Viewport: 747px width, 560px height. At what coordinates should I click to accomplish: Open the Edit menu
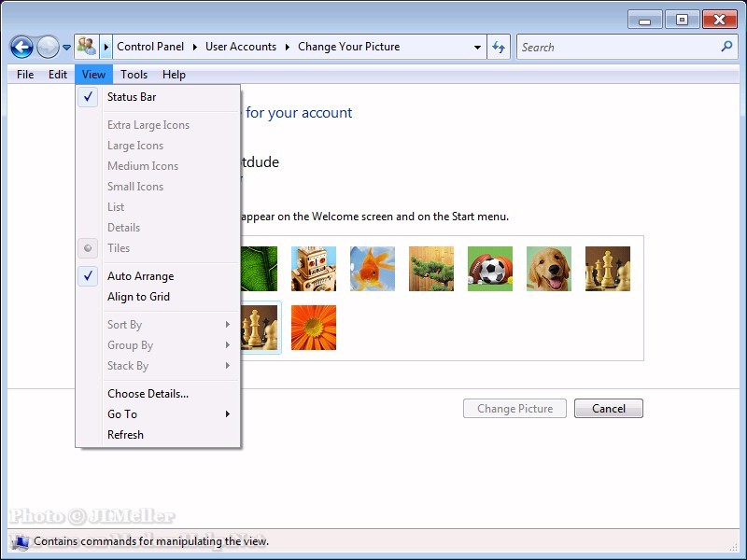click(x=58, y=75)
